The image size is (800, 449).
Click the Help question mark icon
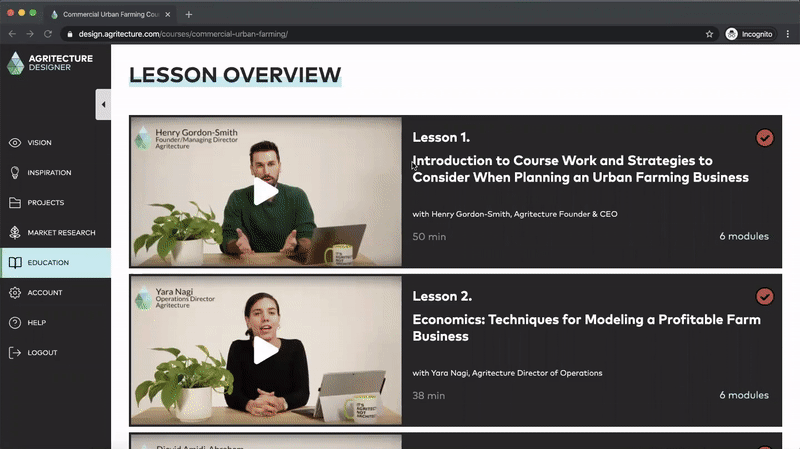[x=15, y=322]
